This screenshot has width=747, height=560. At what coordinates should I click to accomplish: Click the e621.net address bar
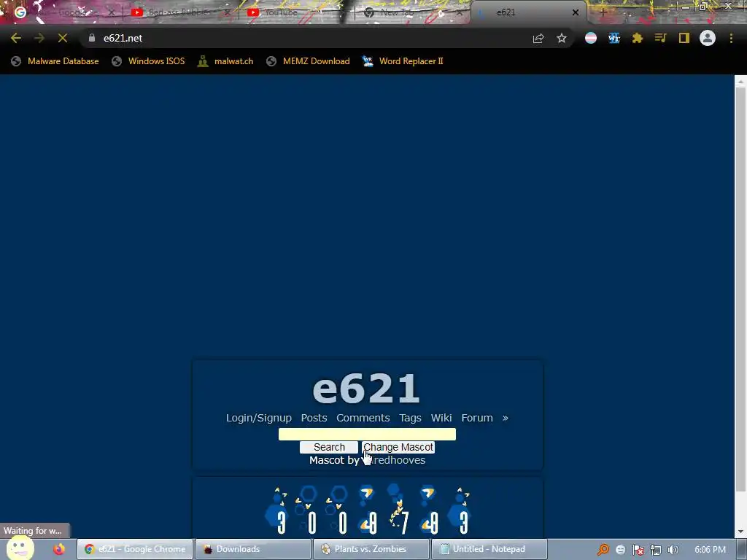pyautogui.click(x=305, y=38)
